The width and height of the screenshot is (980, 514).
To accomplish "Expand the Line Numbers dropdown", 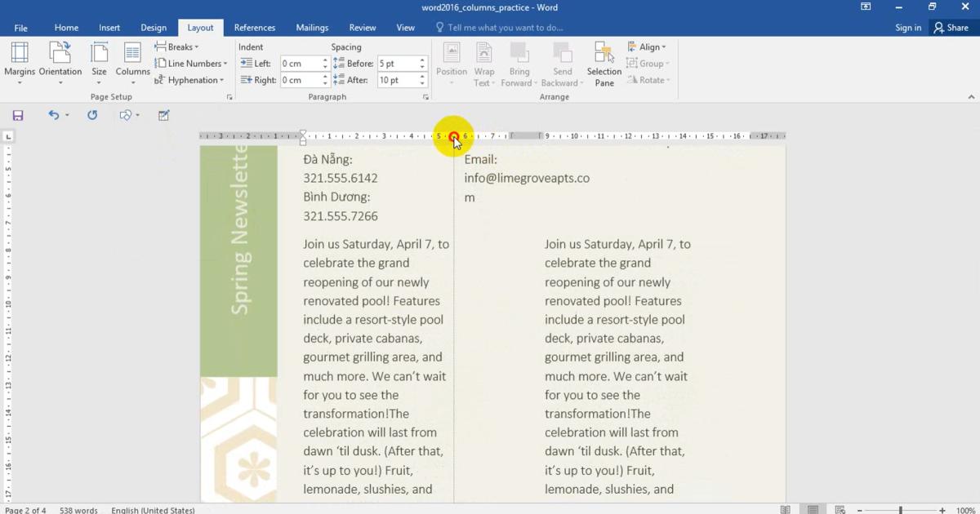I will point(192,64).
